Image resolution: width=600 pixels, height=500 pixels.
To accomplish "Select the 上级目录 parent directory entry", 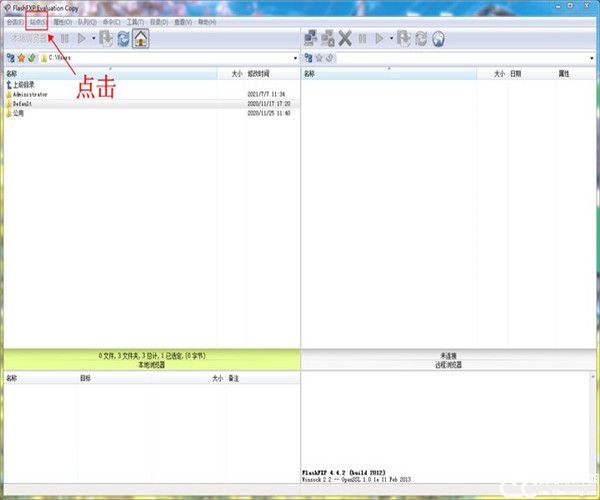I will (27, 85).
